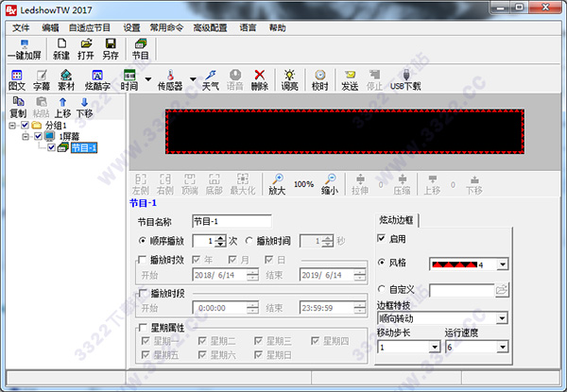This screenshot has width=567, height=392.
Task: Toggle the 启用 (Enable) border checkbox
Action: [383, 240]
